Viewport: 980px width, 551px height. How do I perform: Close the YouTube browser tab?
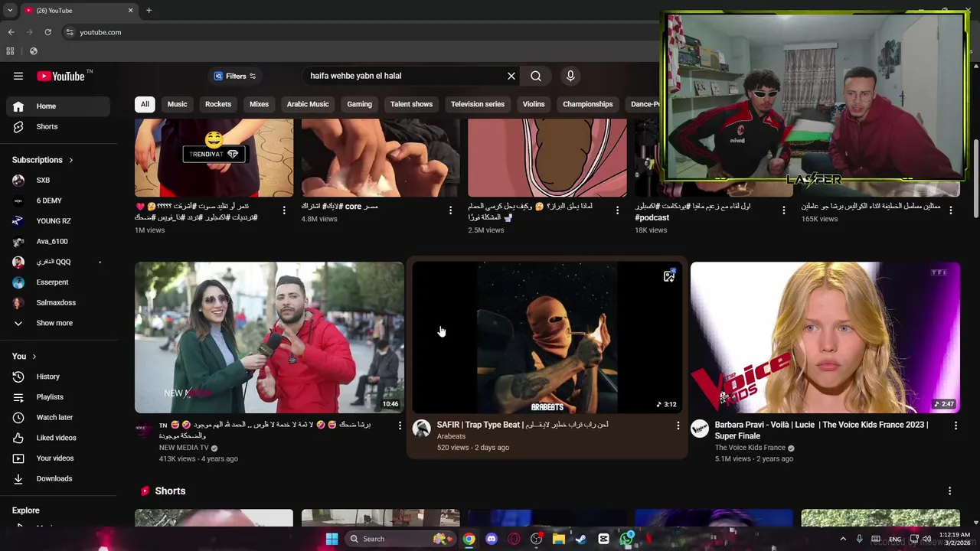pos(130,11)
